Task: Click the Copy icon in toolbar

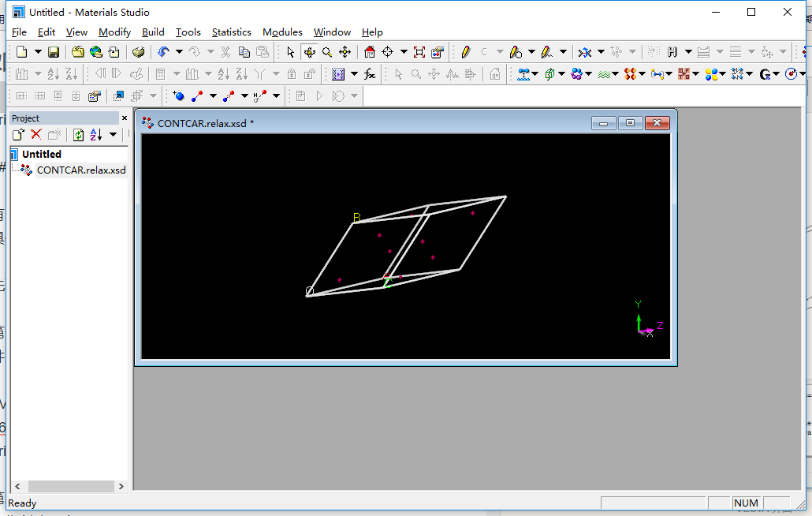Action: click(x=244, y=52)
